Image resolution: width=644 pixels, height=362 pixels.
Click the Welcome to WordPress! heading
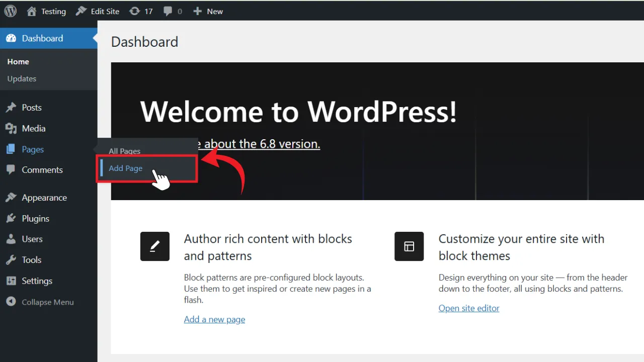(x=298, y=112)
